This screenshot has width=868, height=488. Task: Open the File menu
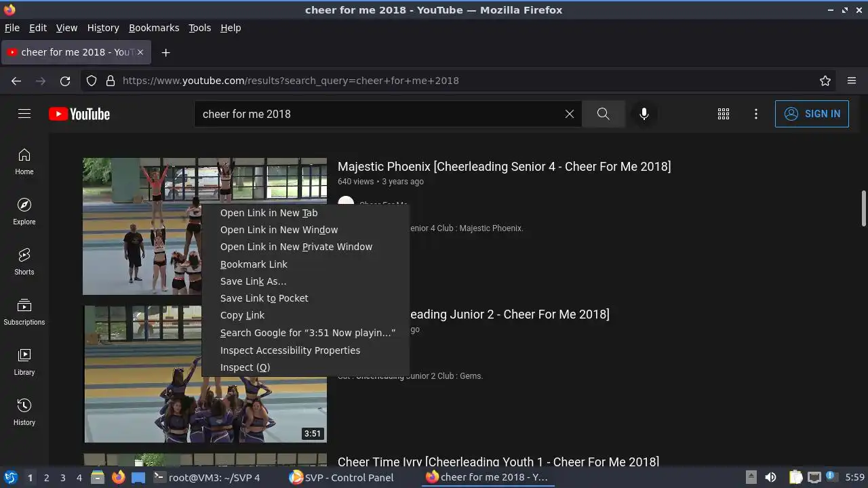click(x=12, y=28)
